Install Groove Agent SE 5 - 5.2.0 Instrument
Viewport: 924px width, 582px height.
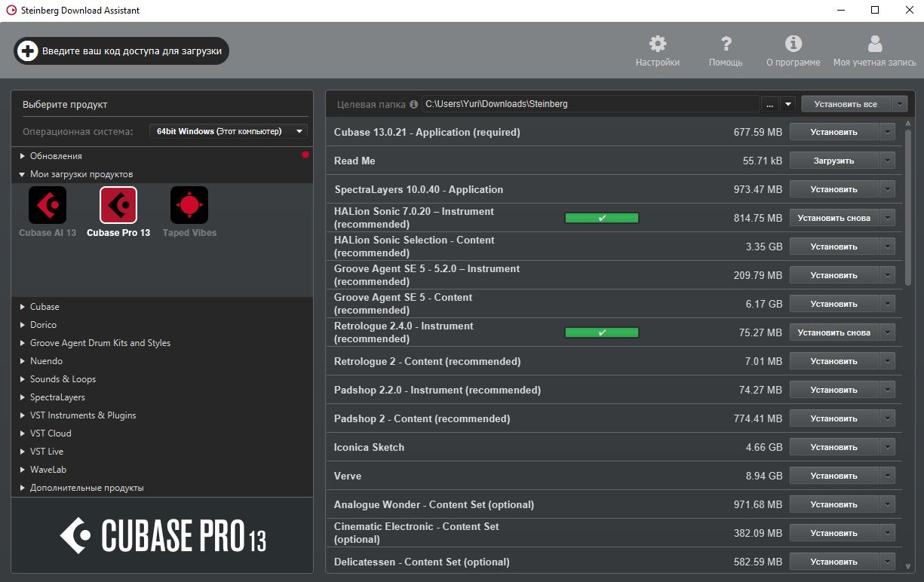point(834,275)
